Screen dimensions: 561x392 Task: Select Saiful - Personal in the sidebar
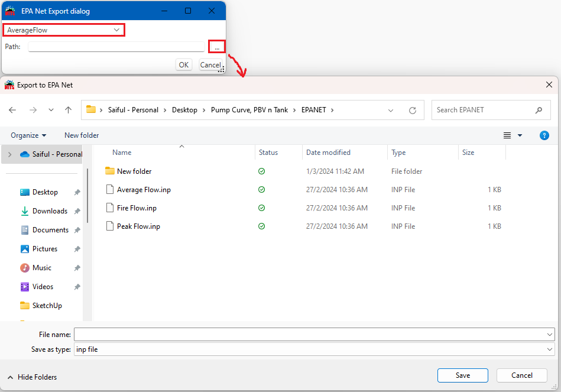pyautogui.click(x=51, y=154)
